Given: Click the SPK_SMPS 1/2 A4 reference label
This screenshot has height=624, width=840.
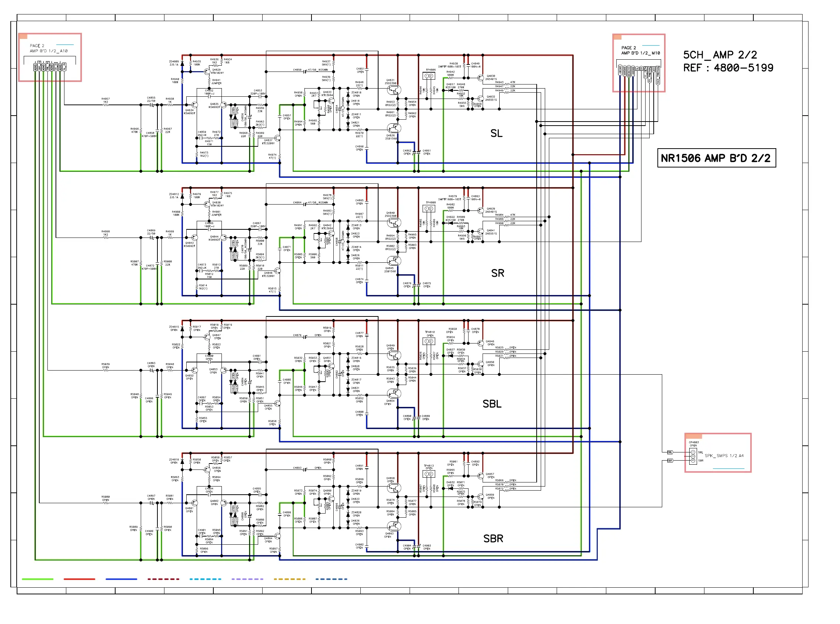Looking at the screenshot, I should [x=724, y=455].
